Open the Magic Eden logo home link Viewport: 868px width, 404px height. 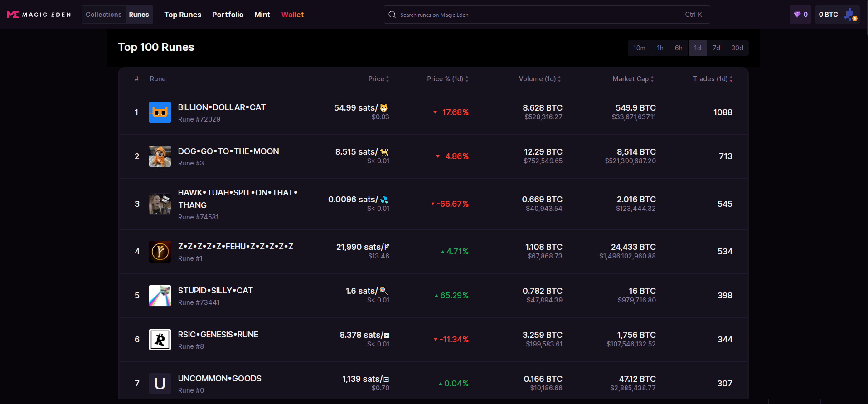tap(39, 15)
